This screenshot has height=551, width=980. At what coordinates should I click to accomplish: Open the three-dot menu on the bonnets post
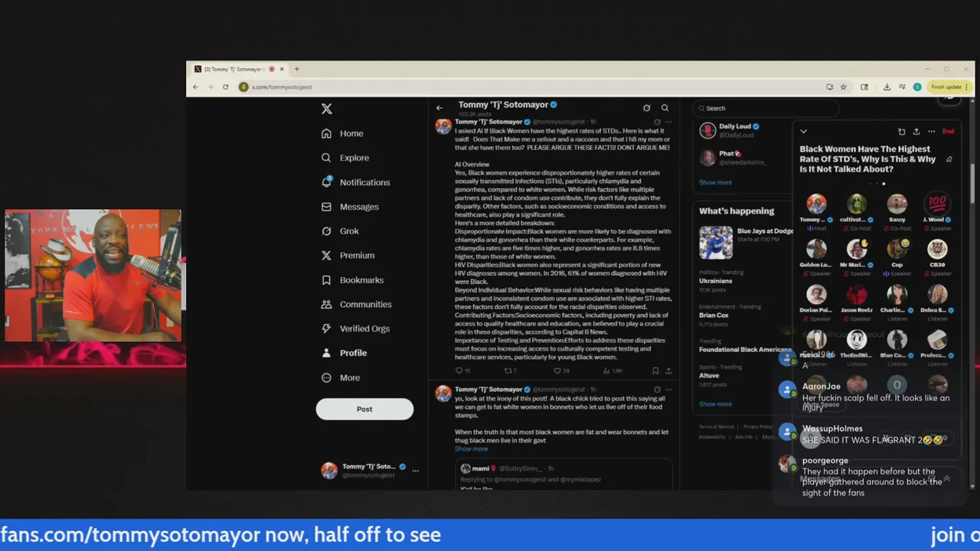coord(668,390)
